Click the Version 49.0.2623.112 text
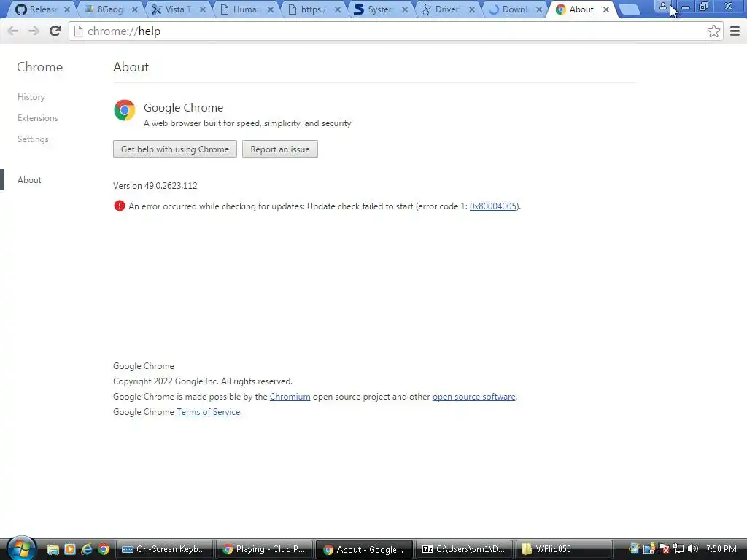This screenshot has height=560, width=747. click(x=155, y=186)
